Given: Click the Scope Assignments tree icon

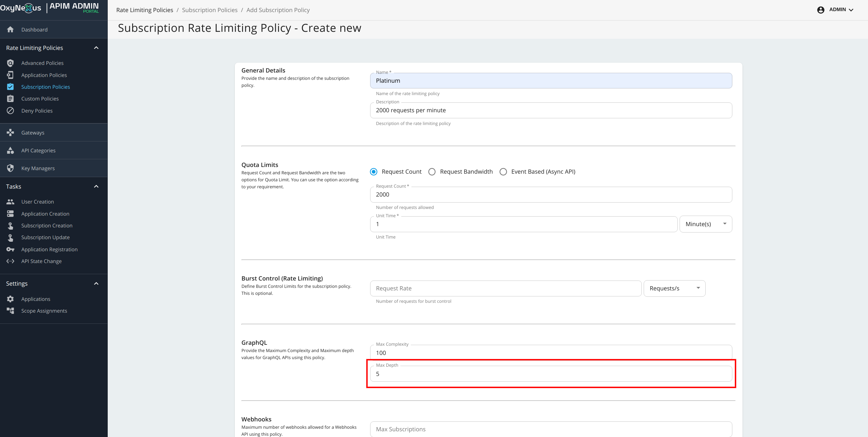Looking at the screenshot, I should [x=10, y=311].
